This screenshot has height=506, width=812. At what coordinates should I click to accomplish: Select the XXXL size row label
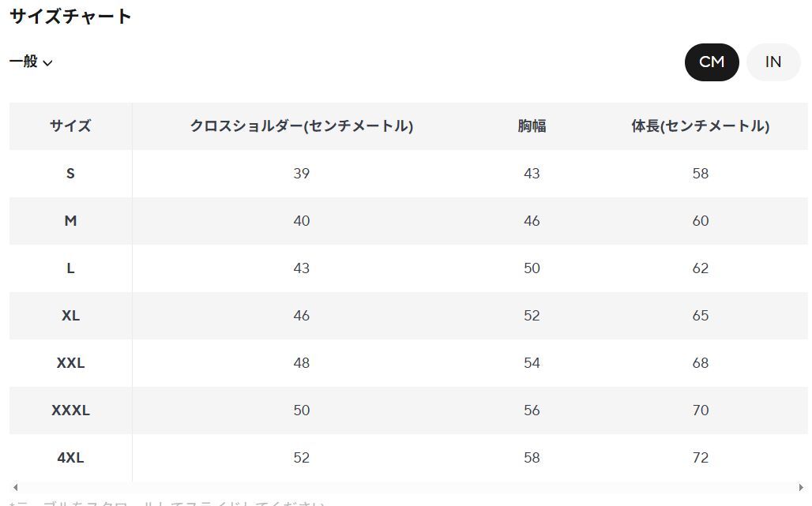[x=70, y=410]
